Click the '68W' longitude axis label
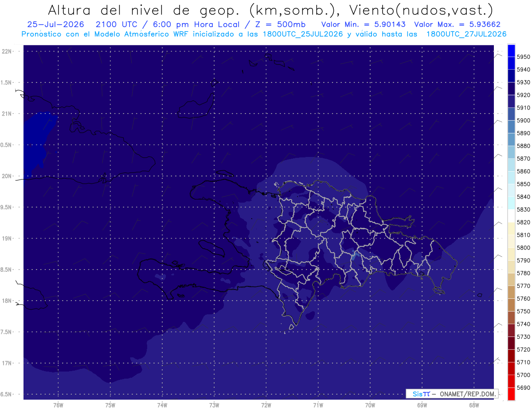Image resolution: width=532 pixels, height=411 pixels. (x=474, y=405)
